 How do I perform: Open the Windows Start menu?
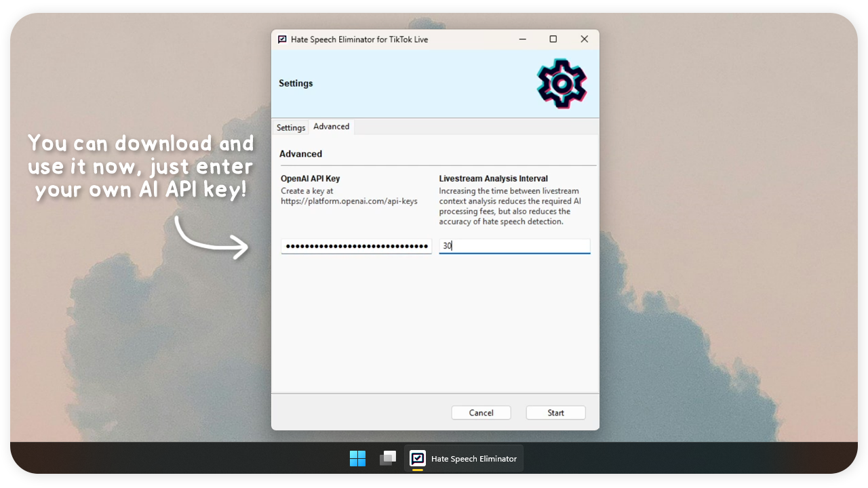(x=357, y=459)
